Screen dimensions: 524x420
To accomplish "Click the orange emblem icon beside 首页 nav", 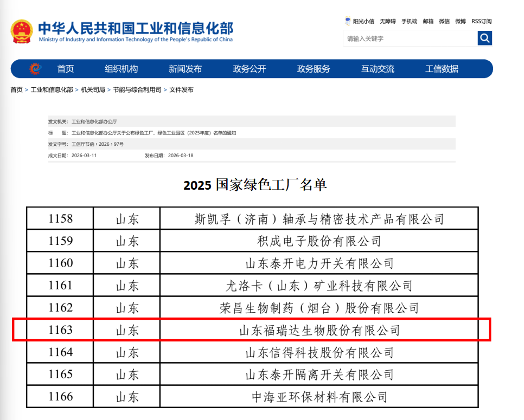I will coord(34,68).
